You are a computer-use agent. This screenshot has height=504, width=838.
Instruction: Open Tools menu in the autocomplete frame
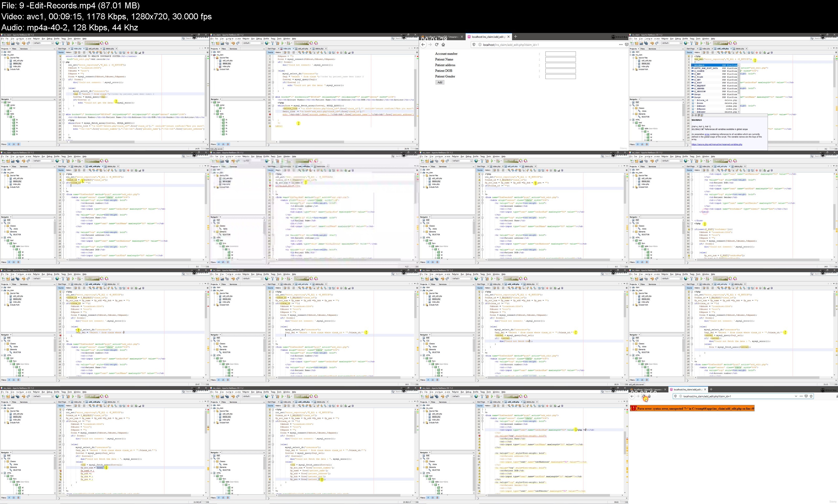click(698, 39)
